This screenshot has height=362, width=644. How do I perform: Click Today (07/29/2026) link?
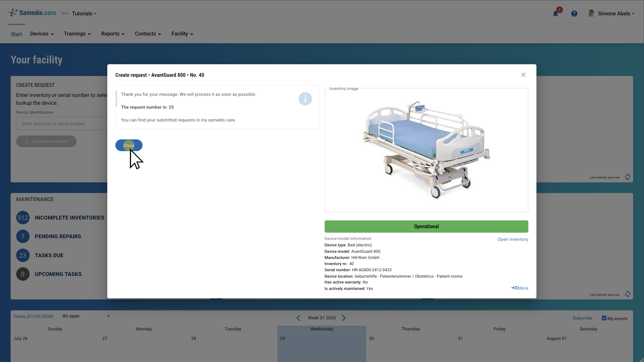click(33, 316)
